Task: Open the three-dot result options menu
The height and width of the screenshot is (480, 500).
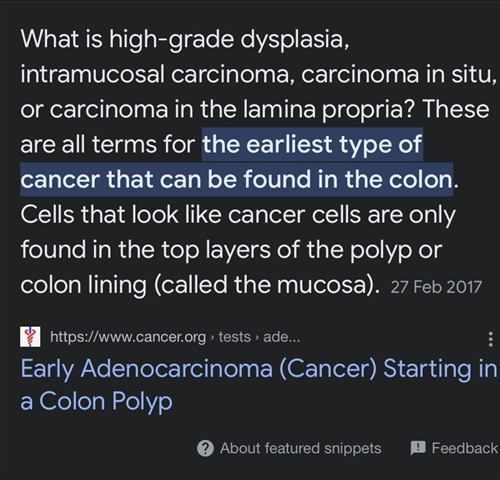Action: click(x=490, y=339)
